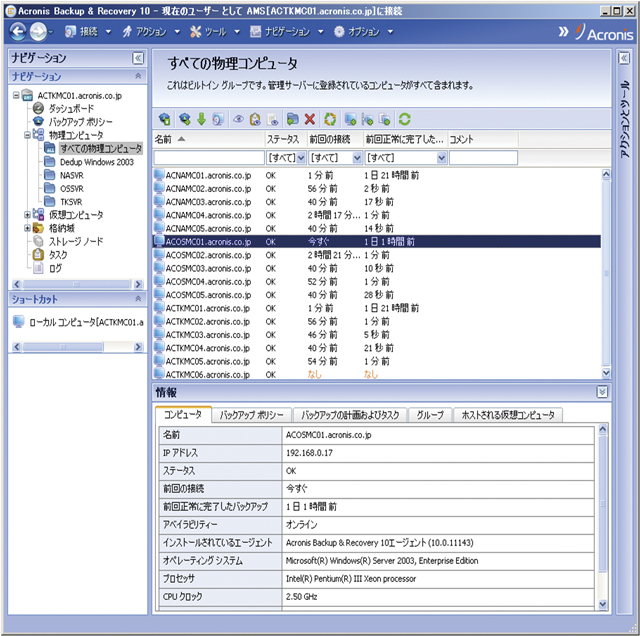Sort by the ステータス column header

click(x=286, y=140)
